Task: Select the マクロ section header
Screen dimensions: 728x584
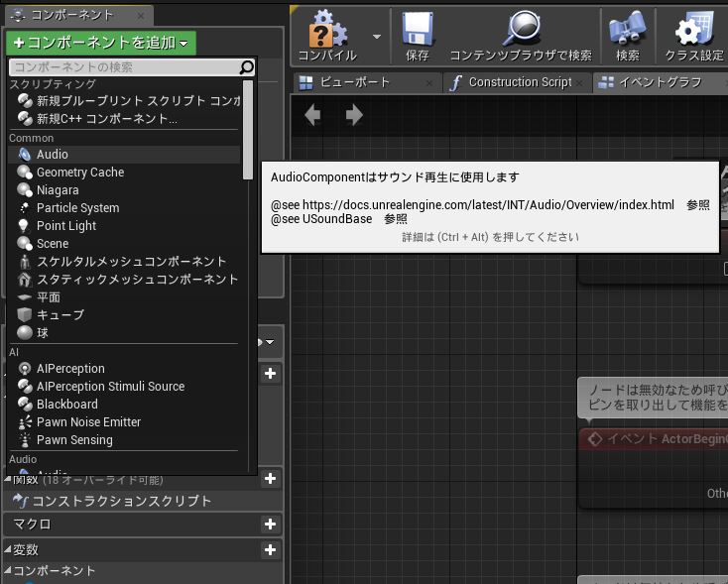Action: (142, 525)
